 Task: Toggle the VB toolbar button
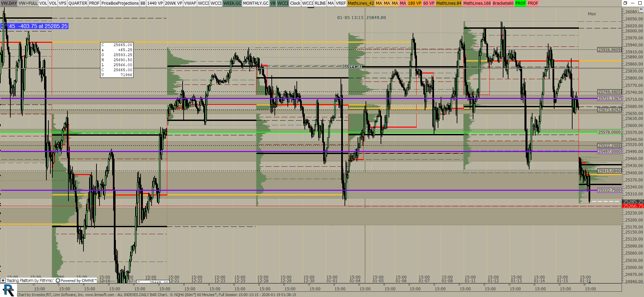pyautogui.click(x=273, y=3)
